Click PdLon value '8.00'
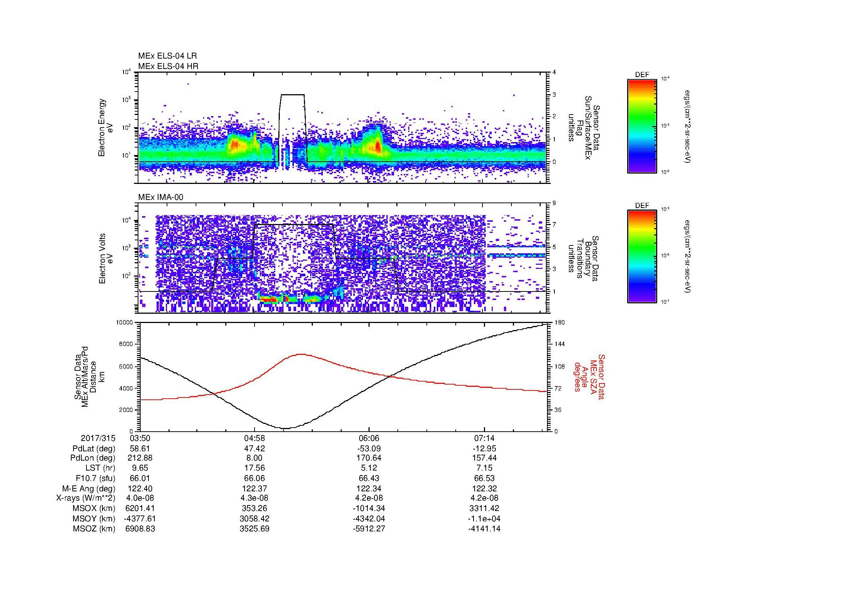The height and width of the screenshot is (613, 868). coord(255,458)
